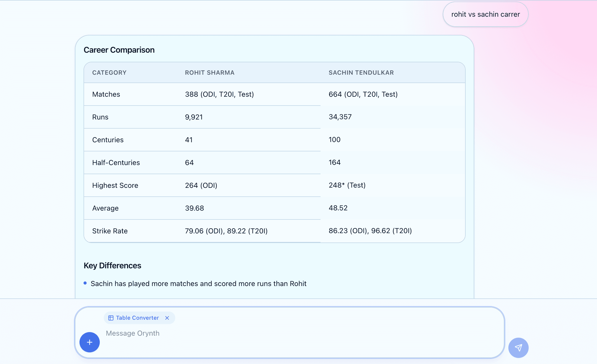Image resolution: width=597 pixels, height=364 pixels.
Task: Click the '248* (Test)' cell
Action: coord(347,185)
